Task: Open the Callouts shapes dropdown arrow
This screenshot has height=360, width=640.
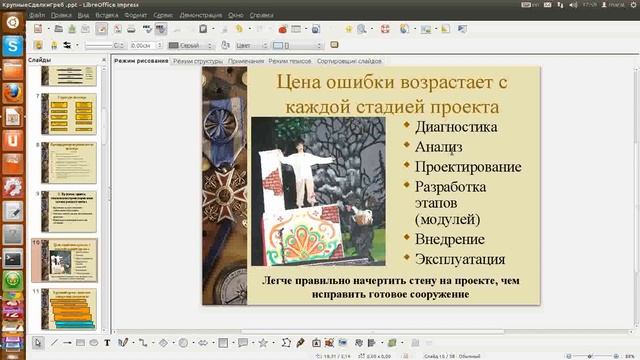Action: click(x=253, y=343)
